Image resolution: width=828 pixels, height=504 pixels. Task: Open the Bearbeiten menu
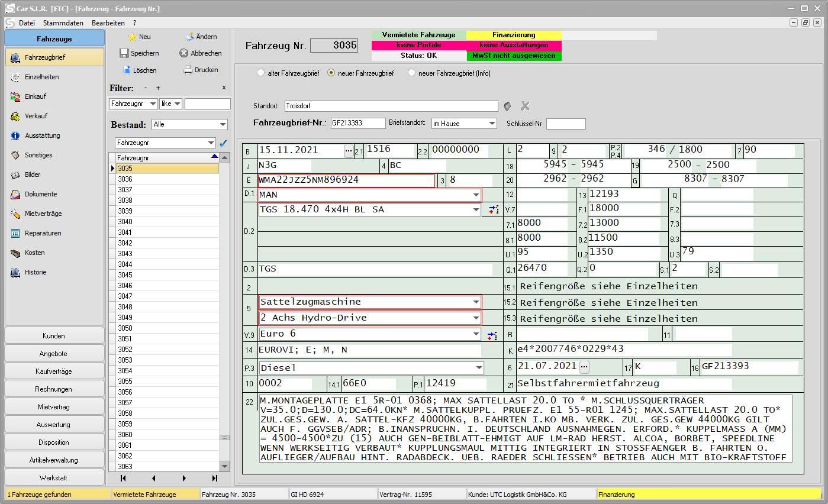[x=108, y=23]
